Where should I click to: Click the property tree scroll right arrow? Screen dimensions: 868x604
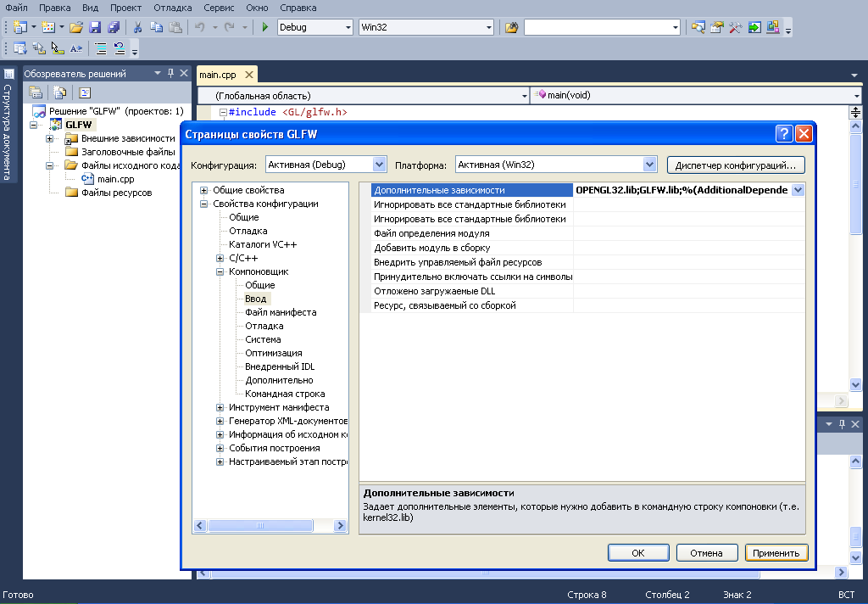pyautogui.click(x=340, y=525)
